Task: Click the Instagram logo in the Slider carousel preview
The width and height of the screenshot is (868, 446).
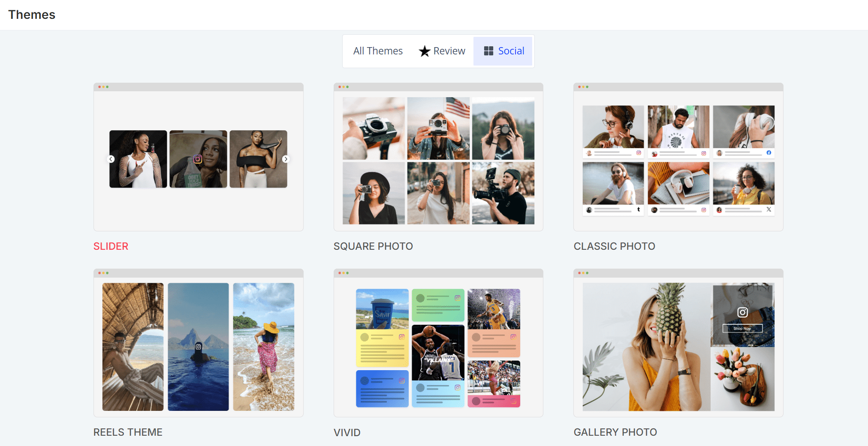Action: point(198,159)
